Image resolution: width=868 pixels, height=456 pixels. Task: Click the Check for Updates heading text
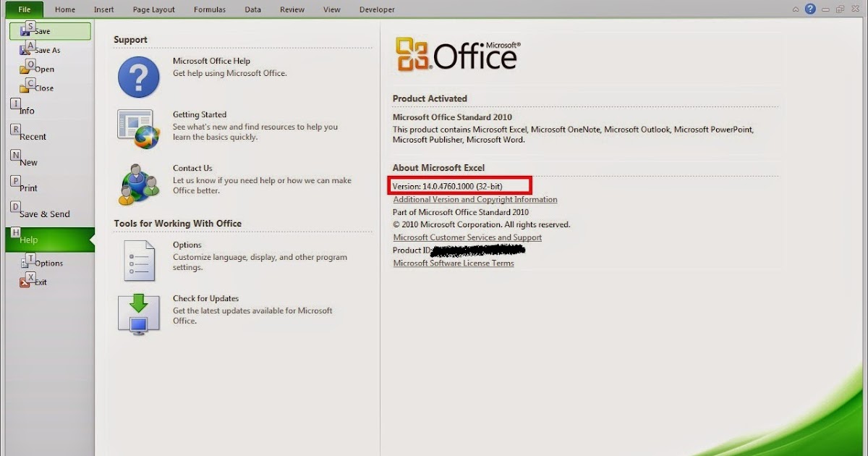click(x=205, y=299)
